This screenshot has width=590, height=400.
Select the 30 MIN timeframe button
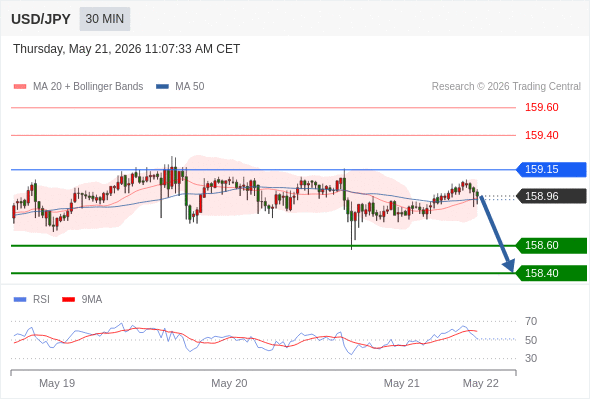[x=105, y=19]
